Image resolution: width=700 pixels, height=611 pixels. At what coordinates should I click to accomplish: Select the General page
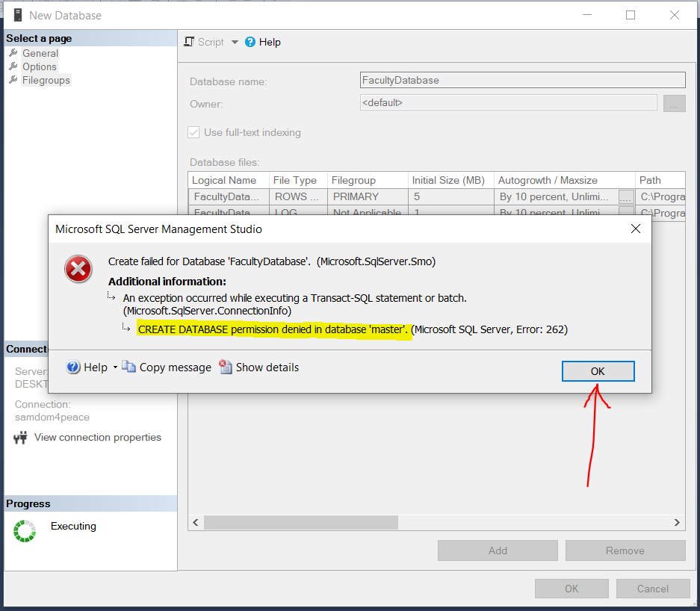click(x=40, y=53)
